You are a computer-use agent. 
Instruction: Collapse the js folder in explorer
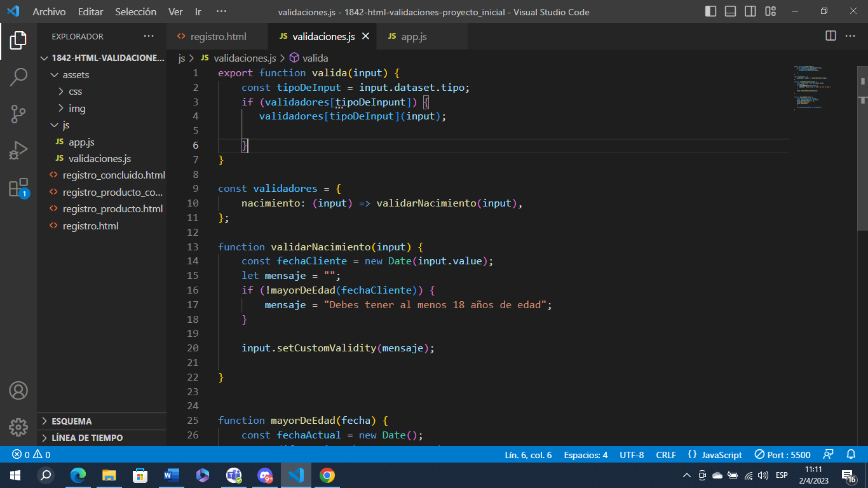click(102, 125)
